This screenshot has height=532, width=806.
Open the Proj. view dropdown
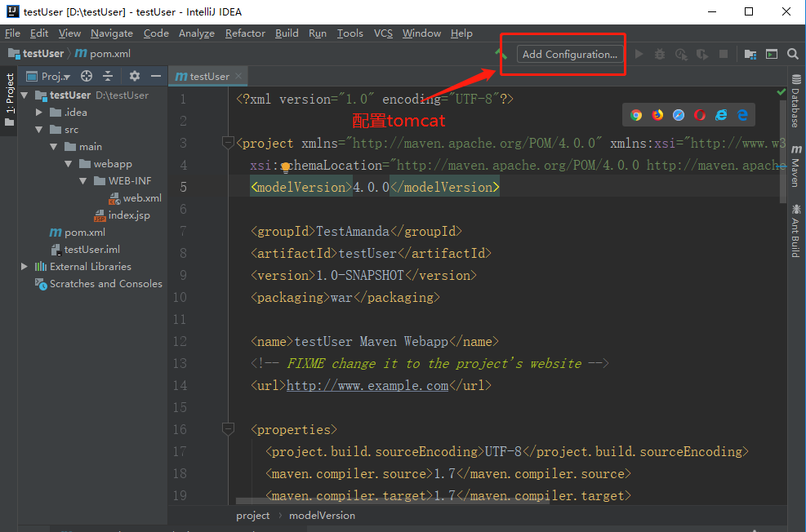[48, 77]
